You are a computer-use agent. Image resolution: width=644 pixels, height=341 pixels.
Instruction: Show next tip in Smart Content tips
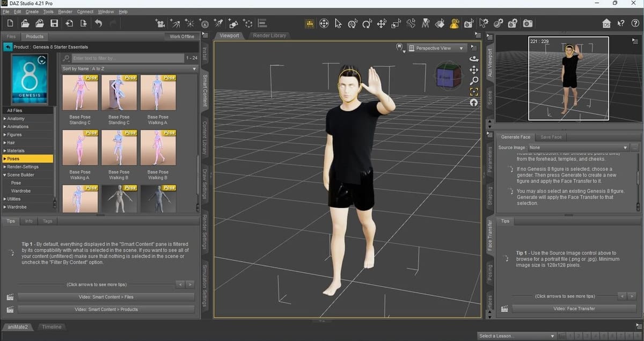pos(190,284)
